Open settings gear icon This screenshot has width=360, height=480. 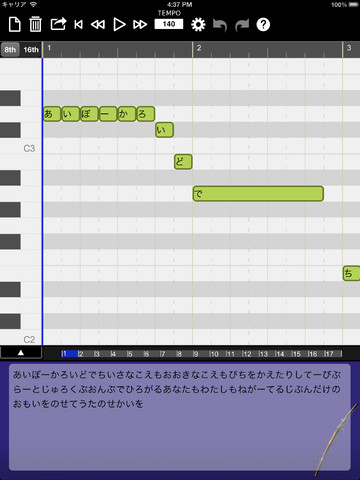pos(198,25)
